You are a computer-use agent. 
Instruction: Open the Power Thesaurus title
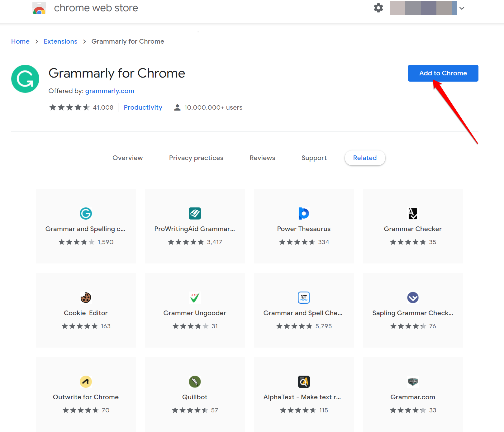pyautogui.click(x=304, y=229)
